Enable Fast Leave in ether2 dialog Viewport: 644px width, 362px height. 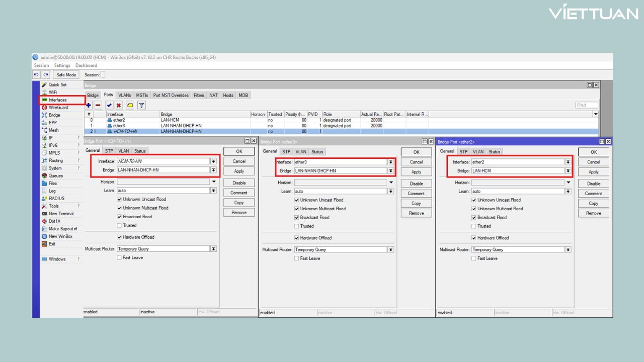[x=474, y=258]
